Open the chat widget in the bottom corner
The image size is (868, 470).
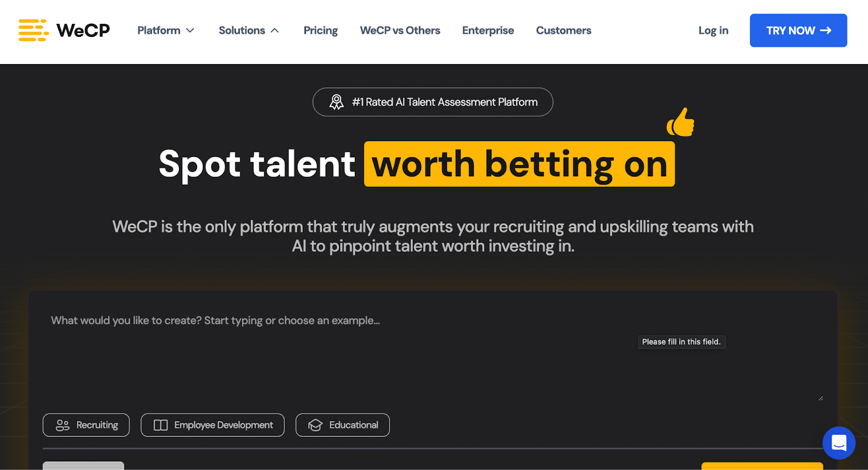click(838, 442)
